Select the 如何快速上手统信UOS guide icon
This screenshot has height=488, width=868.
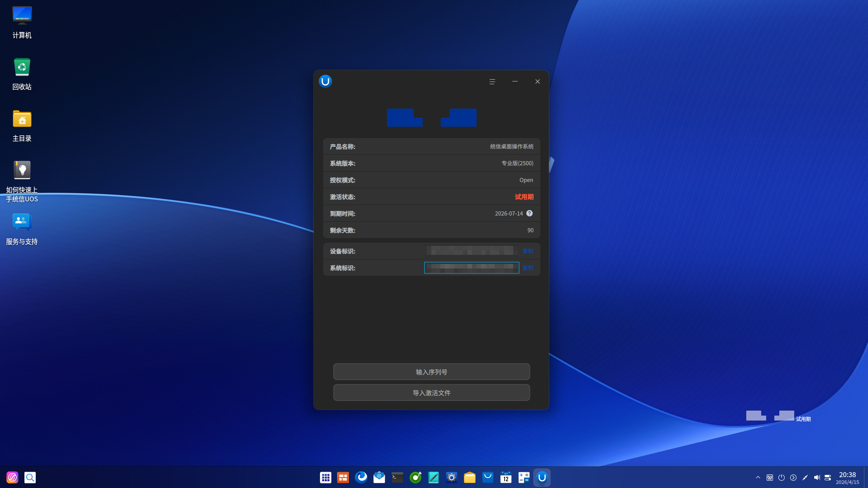(x=22, y=181)
